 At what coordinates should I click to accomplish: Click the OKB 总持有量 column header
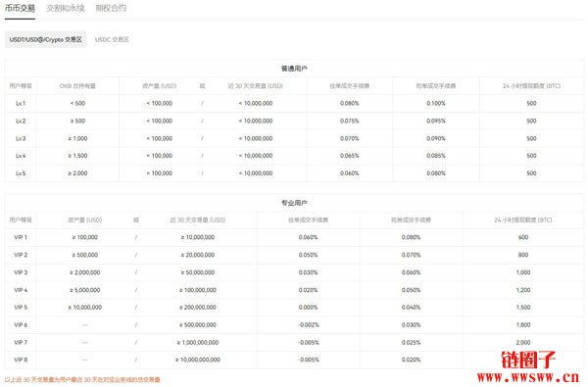[77, 86]
